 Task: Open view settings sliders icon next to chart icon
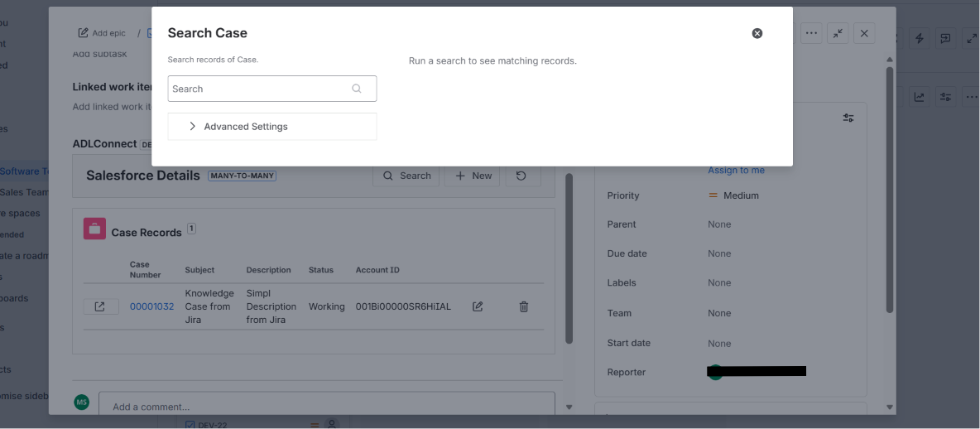[945, 97]
